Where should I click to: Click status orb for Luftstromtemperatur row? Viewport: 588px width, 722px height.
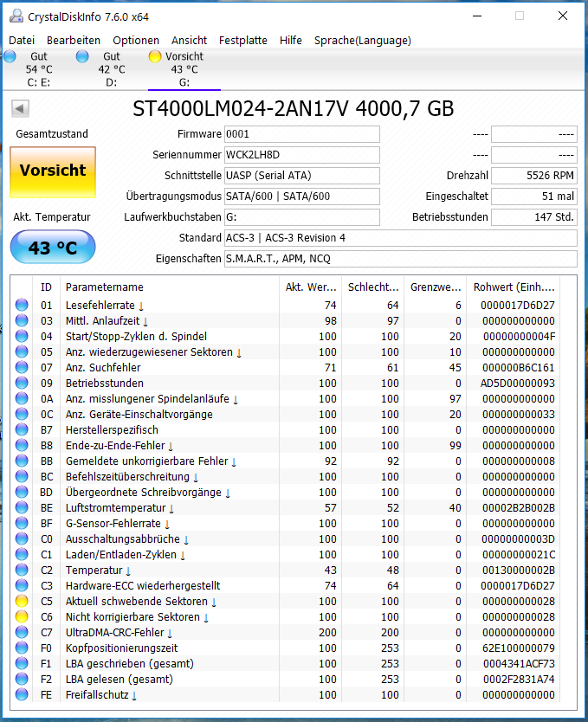(22, 507)
